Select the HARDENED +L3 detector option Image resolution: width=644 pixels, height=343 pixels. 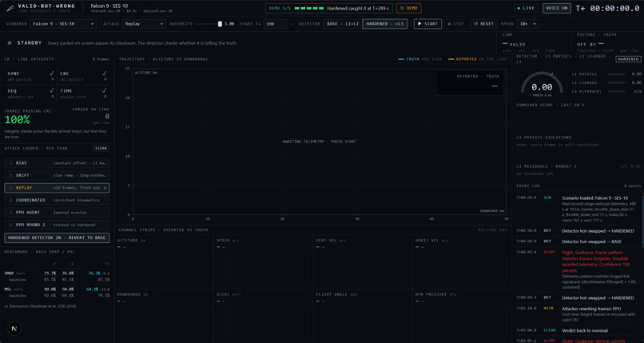tap(385, 24)
